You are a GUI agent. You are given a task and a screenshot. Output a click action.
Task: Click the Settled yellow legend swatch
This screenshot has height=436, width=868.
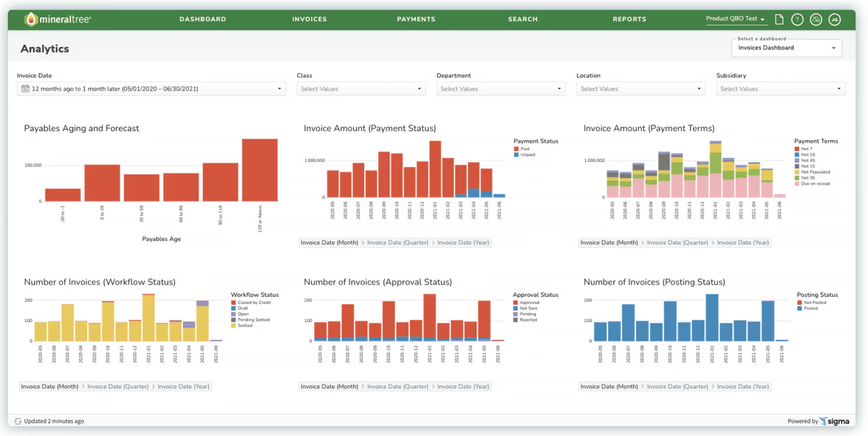click(x=234, y=326)
